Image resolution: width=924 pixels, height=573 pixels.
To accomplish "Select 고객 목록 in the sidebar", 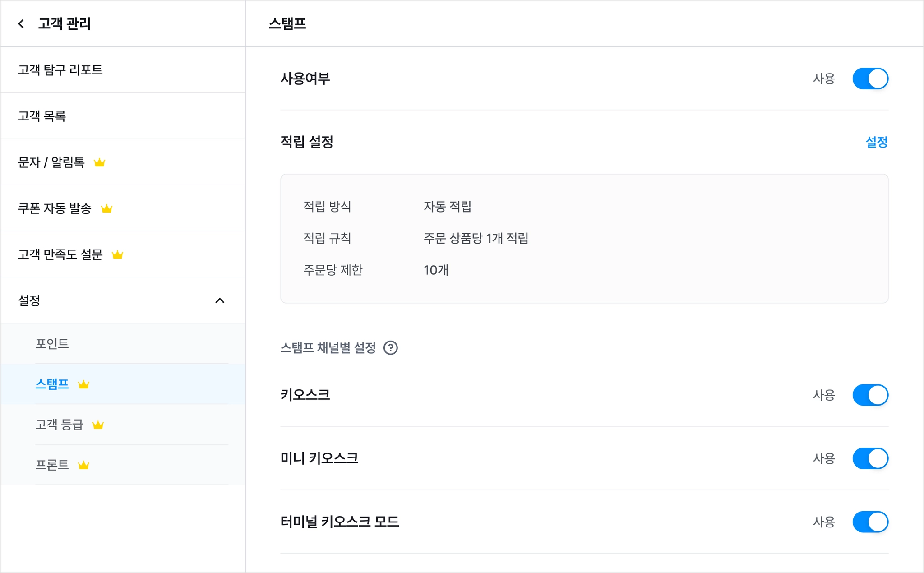I will pos(123,116).
